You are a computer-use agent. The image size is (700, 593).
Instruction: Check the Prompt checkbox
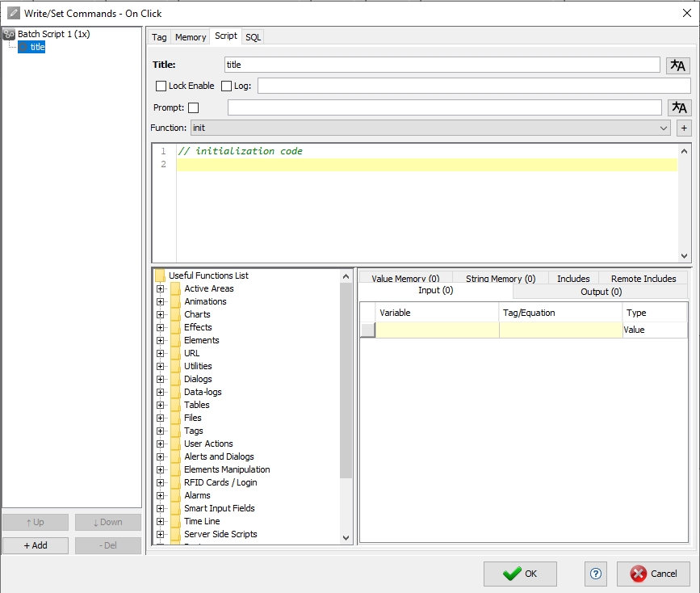(193, 107)
